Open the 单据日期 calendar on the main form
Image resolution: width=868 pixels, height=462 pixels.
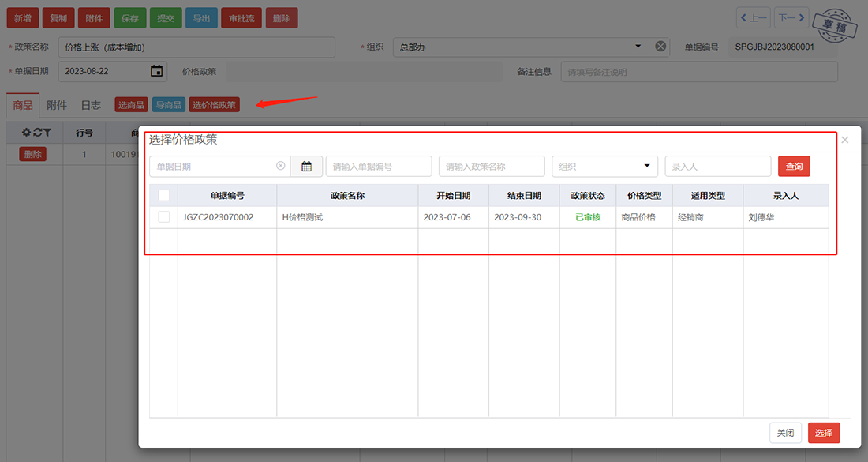[157, 71]
